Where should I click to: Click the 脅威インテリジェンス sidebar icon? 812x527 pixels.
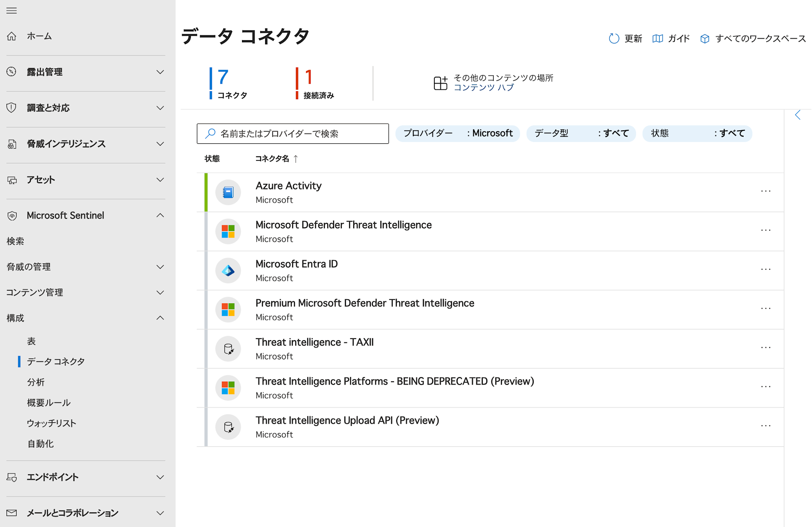(x=12, y=144)
